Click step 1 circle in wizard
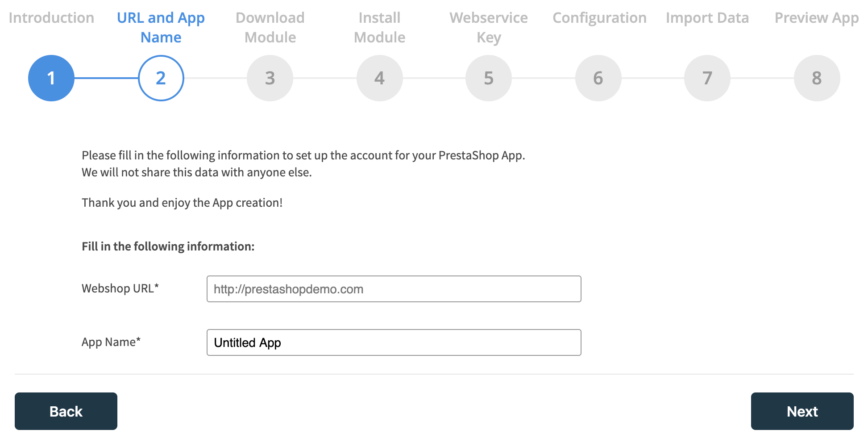Viewport: 868px width, 438px height. click(51, 78)
